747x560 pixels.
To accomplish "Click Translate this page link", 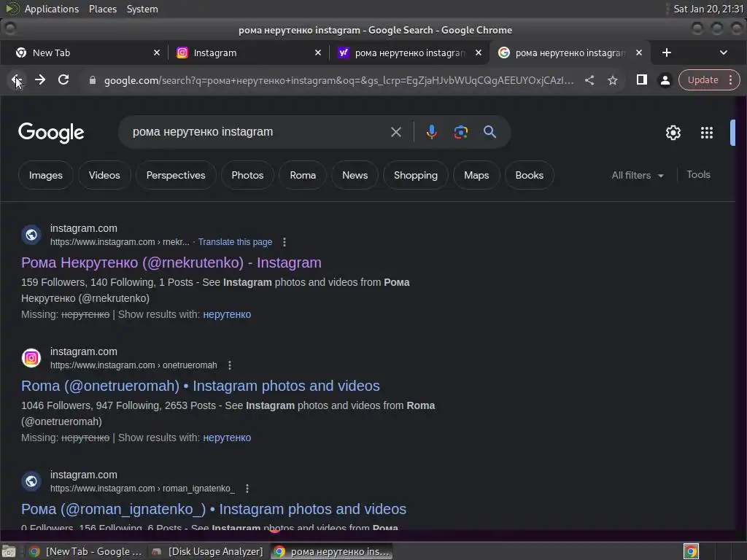I will pyautogui.click(x=236, y=242).
